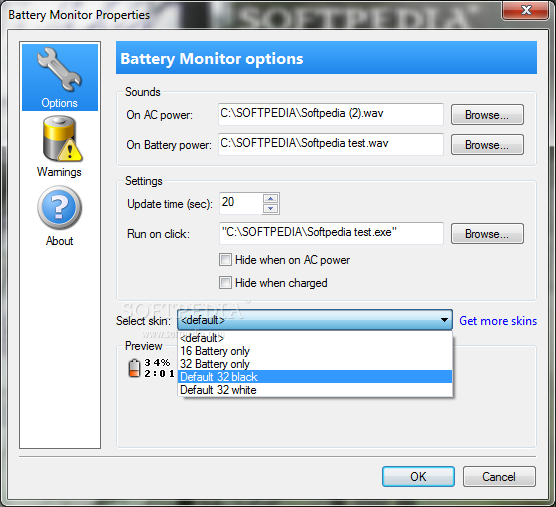556x507 pixels.
Task: Browse for On Battery power sound
Action: click(487, 144)
